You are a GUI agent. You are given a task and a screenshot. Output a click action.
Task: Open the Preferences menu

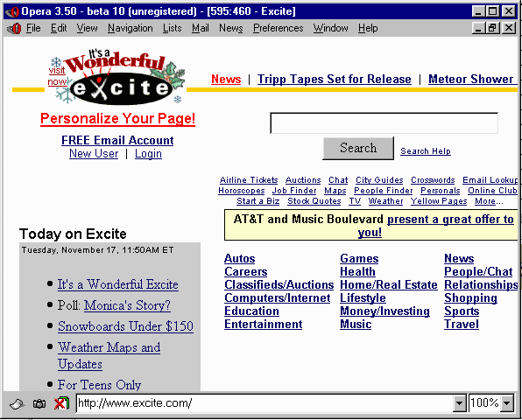click(x=278, y=28)
